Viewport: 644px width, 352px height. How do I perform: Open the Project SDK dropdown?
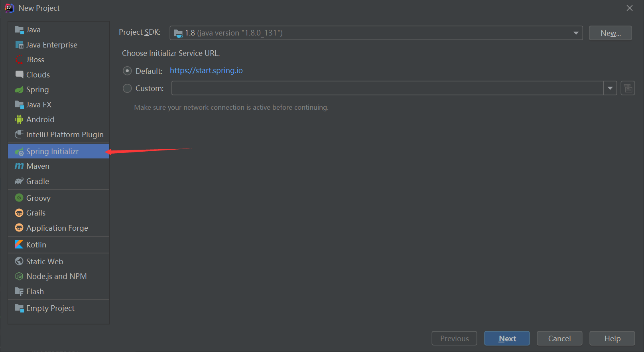(376, 33)
